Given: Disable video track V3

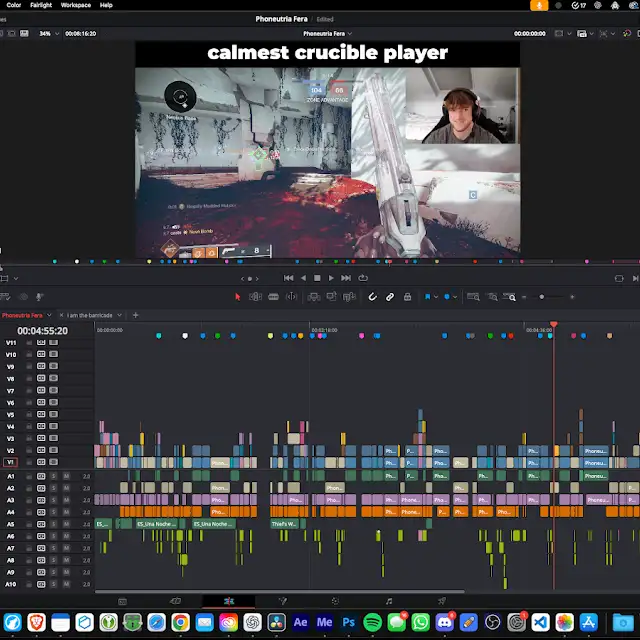Looking at the screenshot, I should 53,438.
